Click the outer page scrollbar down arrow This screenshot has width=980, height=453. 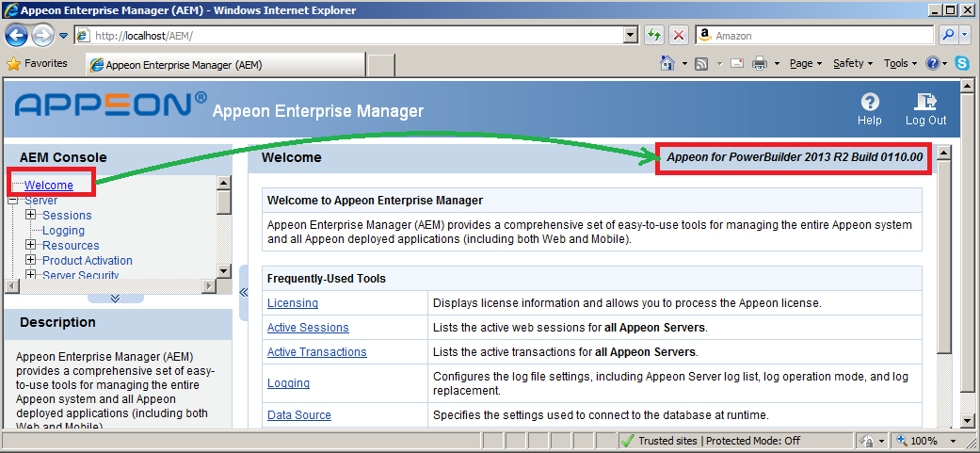966,421
